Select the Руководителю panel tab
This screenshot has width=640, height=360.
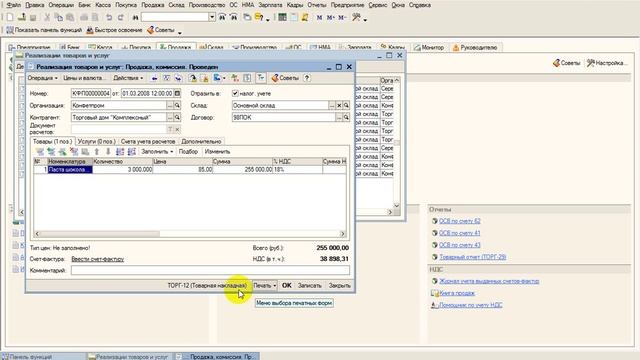point(475,47)
